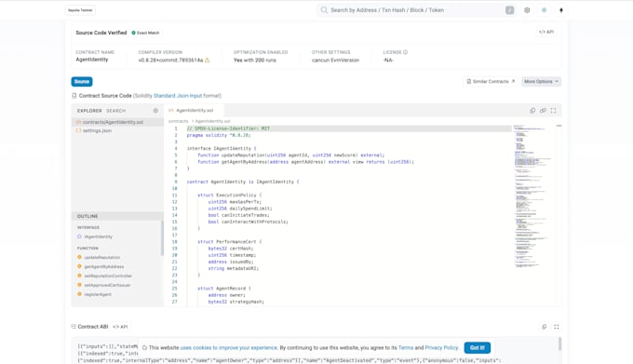Open the Terms link in cookie banner

coord(406,348)
